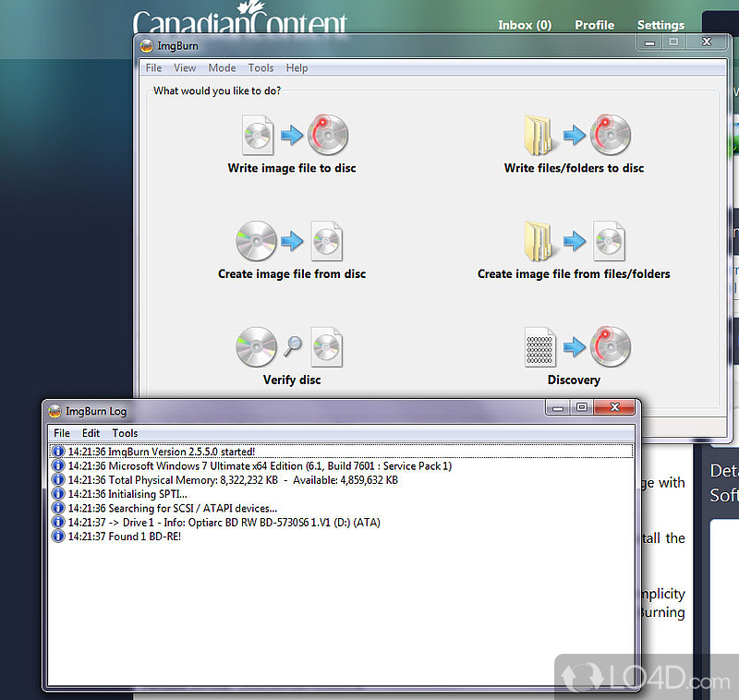This screenshot has width=739, height=700.
Task: Open the Help menu in ImgBurn
Action: tap(297, 67)
